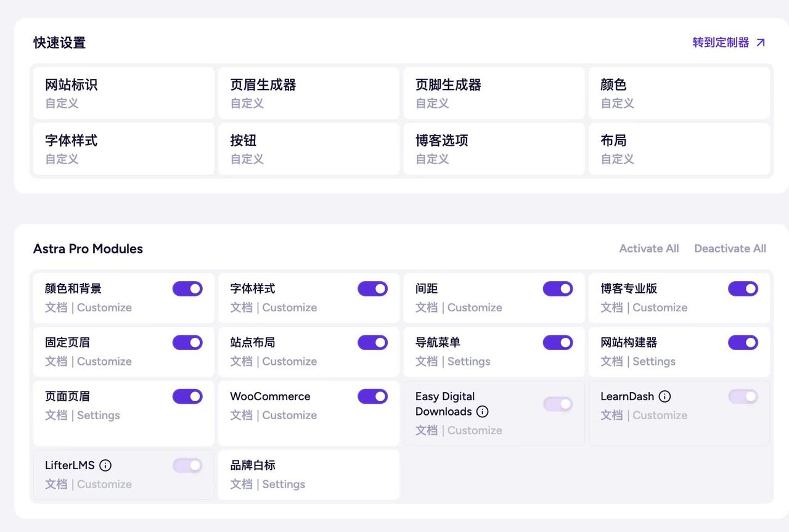The height and width of the screenshot is (532, 789).
Task: Turn off the 页面页眉 module
Action: (x=187, y=396)
